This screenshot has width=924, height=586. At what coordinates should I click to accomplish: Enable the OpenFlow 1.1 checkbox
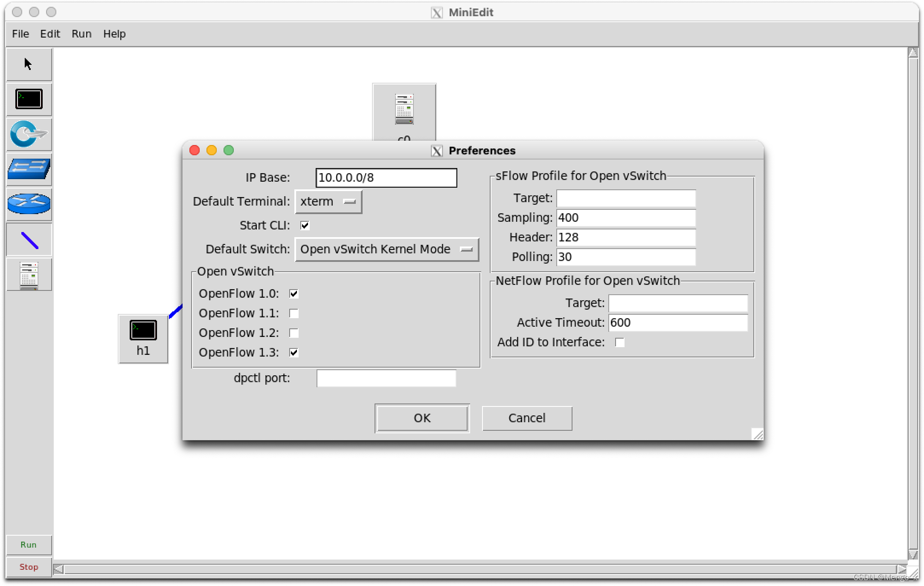294,313
